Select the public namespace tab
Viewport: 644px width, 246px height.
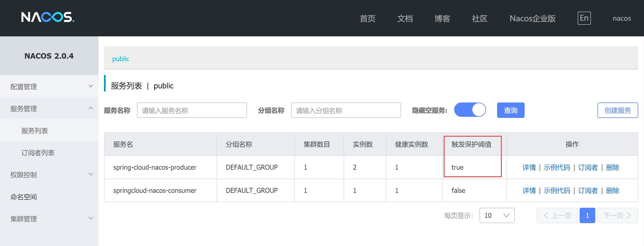pos(121,59)
